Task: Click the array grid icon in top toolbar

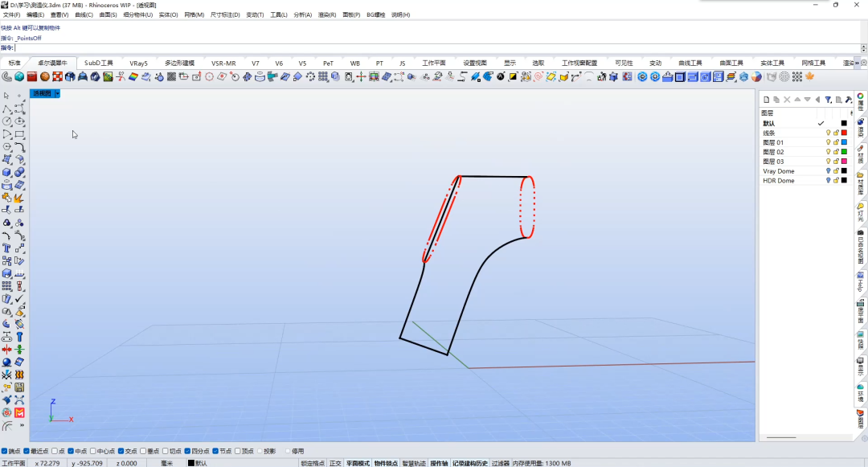Action: pos(323,77)
